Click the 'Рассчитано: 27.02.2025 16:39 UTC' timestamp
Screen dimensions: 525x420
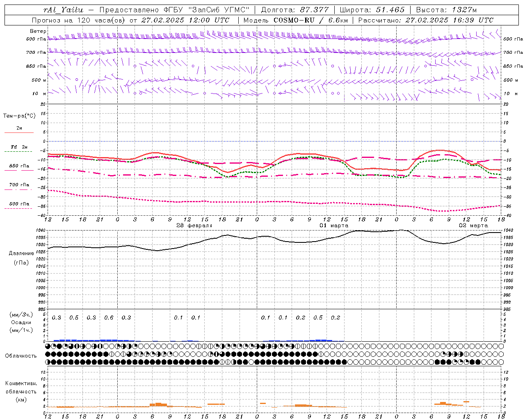click(x=426, y=20)
